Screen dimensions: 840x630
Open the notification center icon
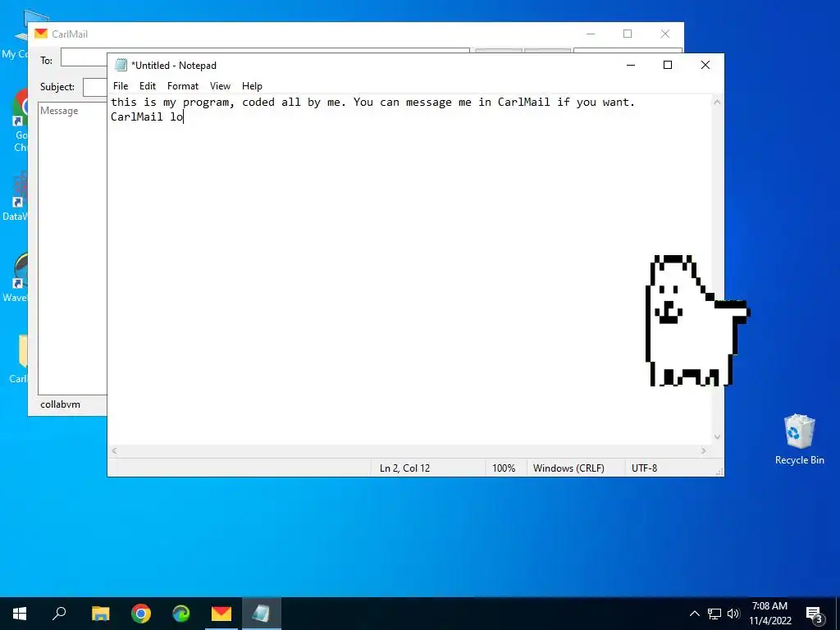(x=815, y=614)
